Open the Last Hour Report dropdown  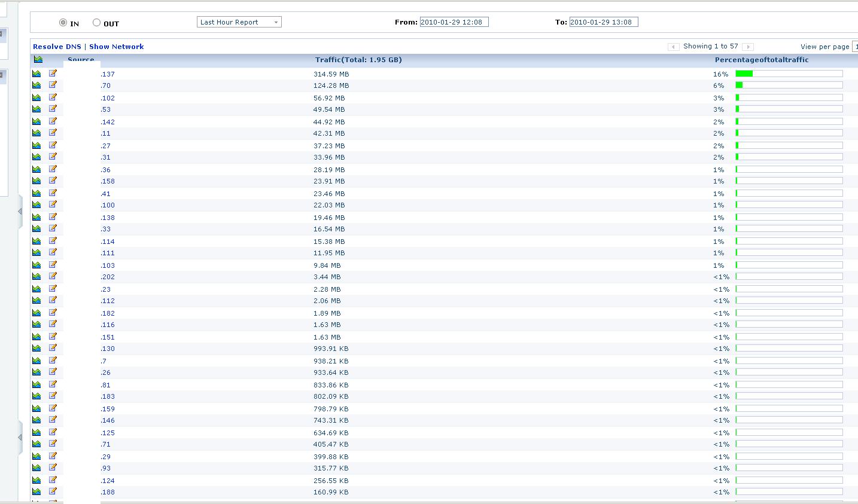[x=239, y=22]
